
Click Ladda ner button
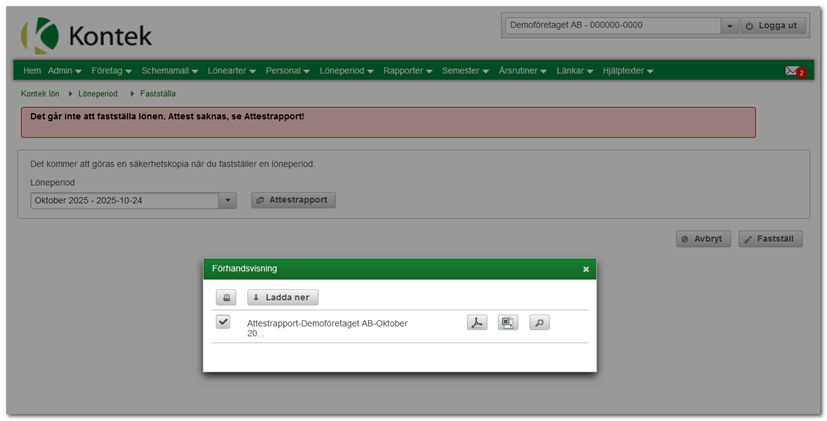click(x=283, y=297)
